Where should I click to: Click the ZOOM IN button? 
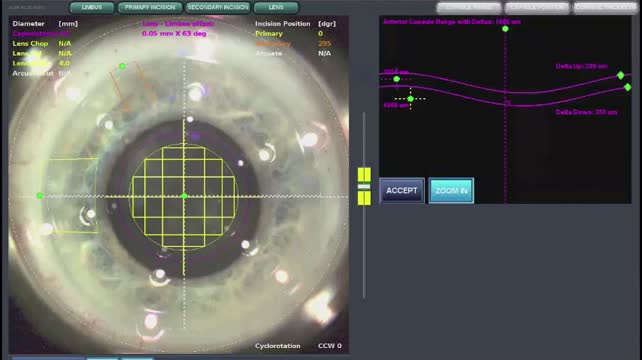[x=451, y=190]
